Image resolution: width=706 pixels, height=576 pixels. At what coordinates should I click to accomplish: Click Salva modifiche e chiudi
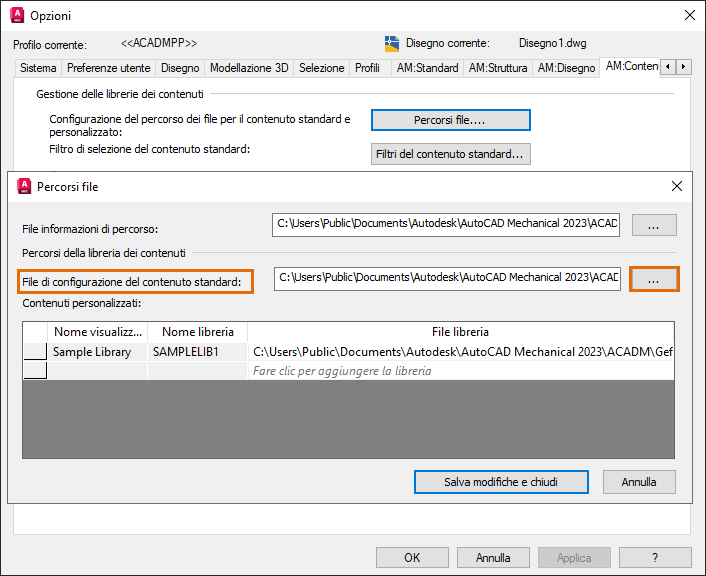[x=501, y=482]
